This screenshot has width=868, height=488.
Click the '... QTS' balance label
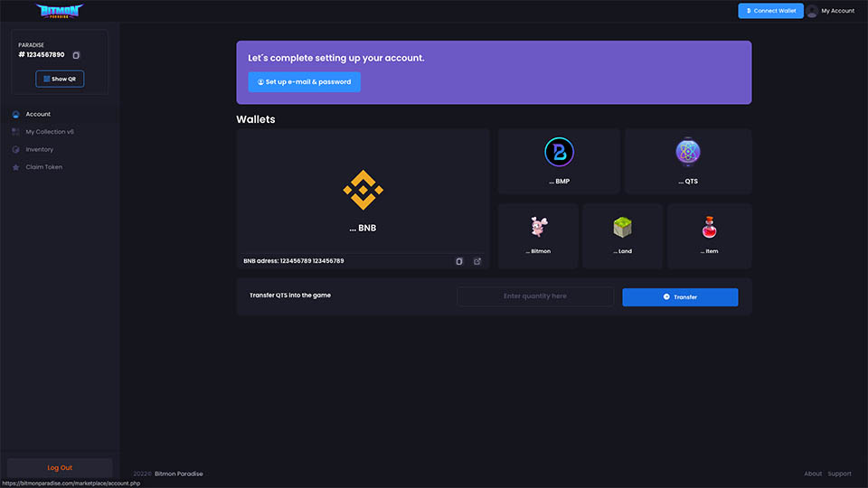tap(688, 182)
